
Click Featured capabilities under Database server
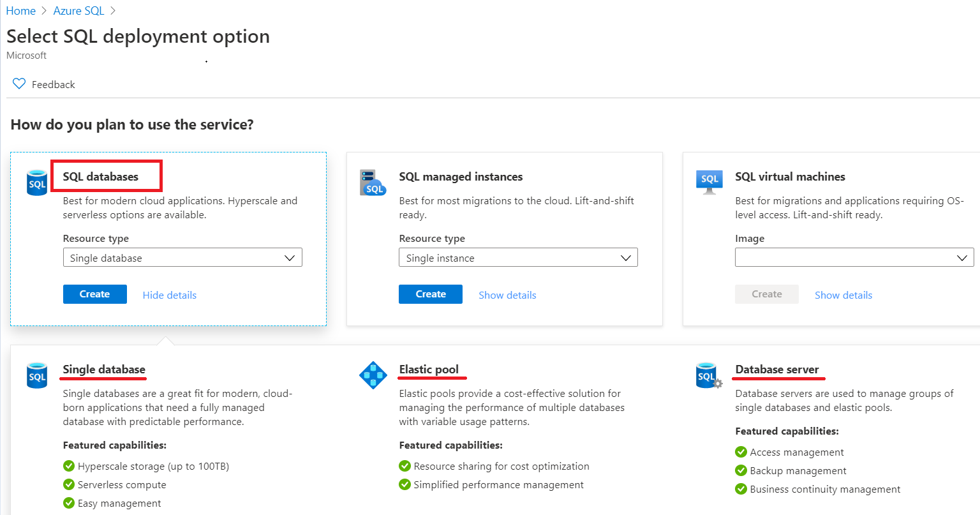787,431
